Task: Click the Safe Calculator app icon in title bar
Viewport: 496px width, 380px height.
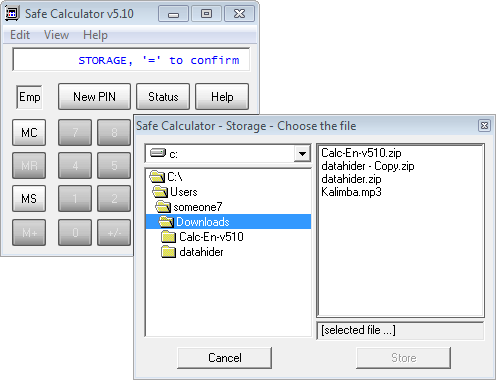Action: coord(12,14)
